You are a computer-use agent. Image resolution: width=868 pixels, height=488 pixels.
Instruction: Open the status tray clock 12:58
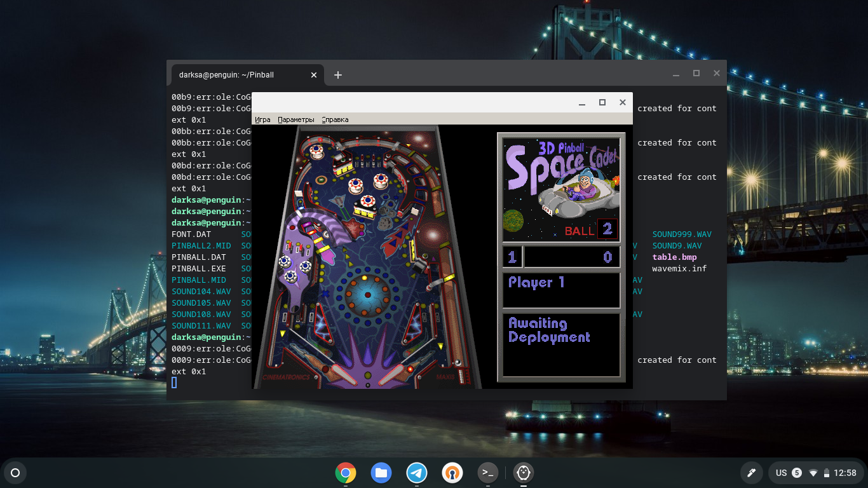click(x=845, y=473)
